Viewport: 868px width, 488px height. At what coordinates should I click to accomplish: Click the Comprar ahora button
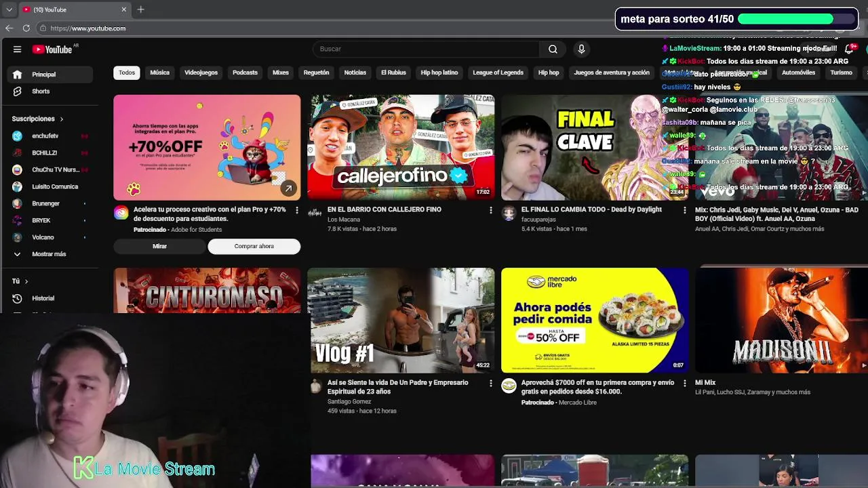pos(254,246)
